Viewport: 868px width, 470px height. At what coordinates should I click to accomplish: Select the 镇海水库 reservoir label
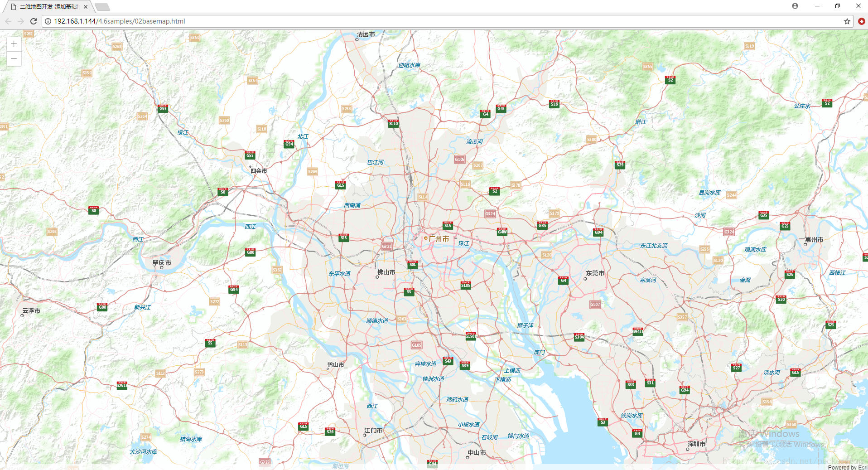pos(191,439)
